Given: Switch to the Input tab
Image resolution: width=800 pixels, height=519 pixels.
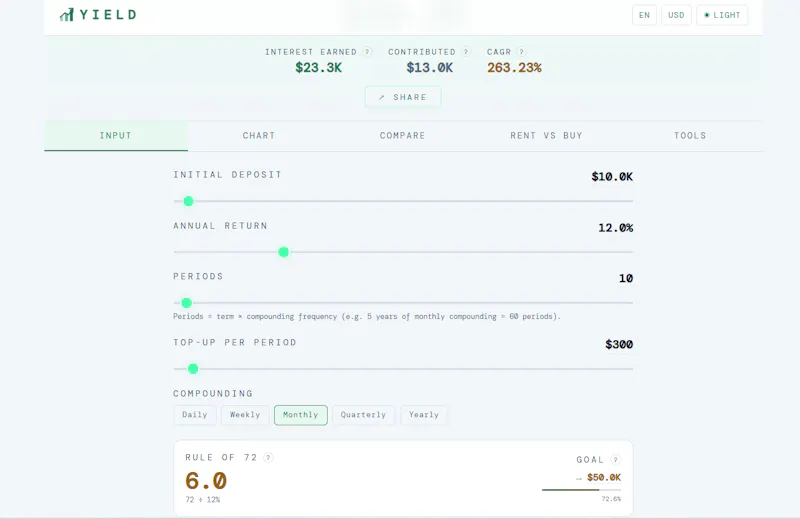Looking at the screenshot, I should 116,136.
